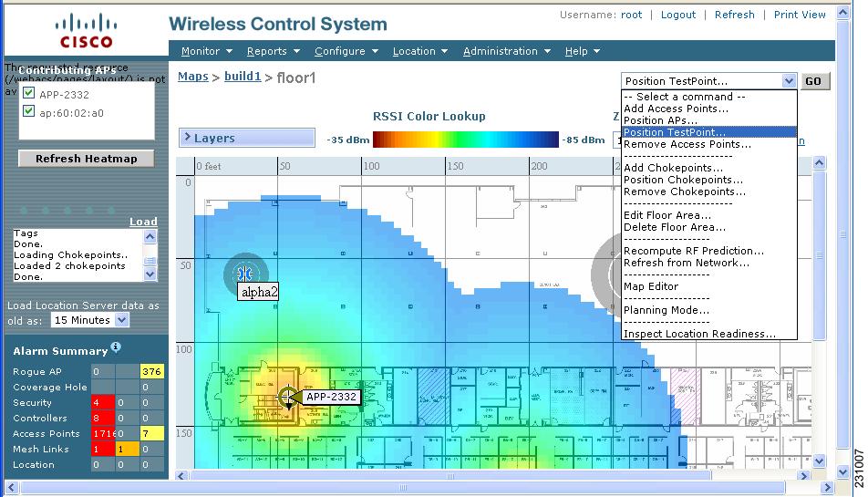Choose Select a command entry
This screenshot has width=868, height=497.
pos(708,97)
